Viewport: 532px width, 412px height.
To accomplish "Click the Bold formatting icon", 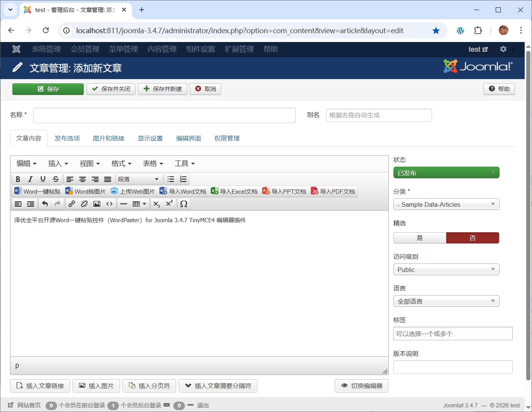I will 18,179.
